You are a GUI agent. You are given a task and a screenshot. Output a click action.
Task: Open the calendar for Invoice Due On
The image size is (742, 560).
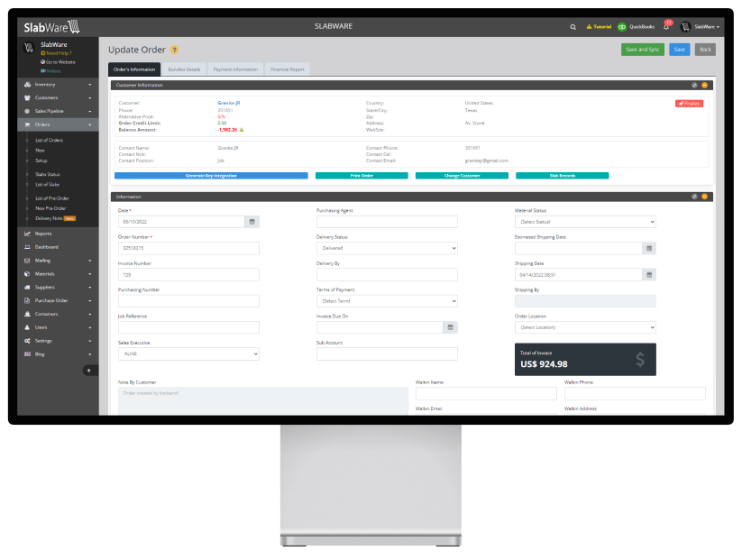pyautogui.click(x=451, y=327)
